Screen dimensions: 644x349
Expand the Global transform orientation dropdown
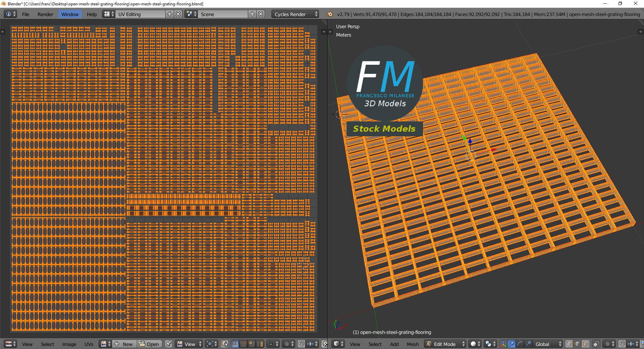point(547,344)
